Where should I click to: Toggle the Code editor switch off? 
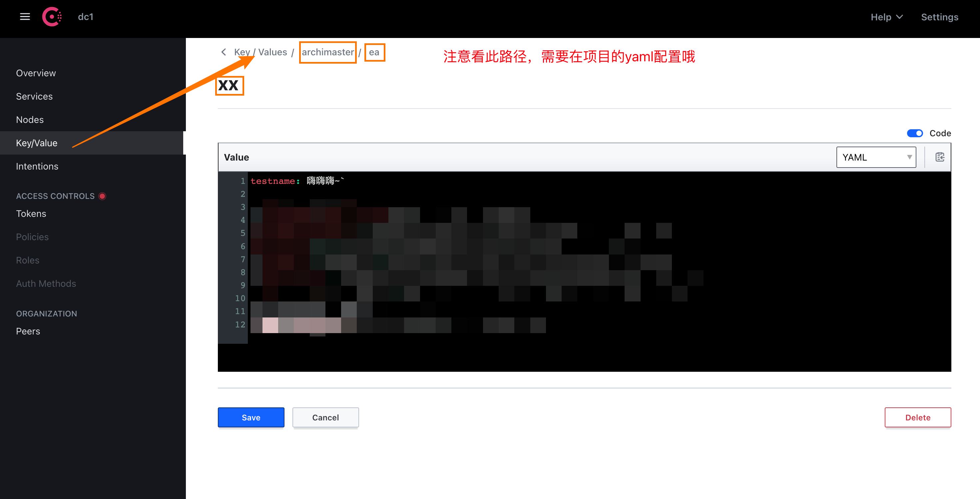915,133
